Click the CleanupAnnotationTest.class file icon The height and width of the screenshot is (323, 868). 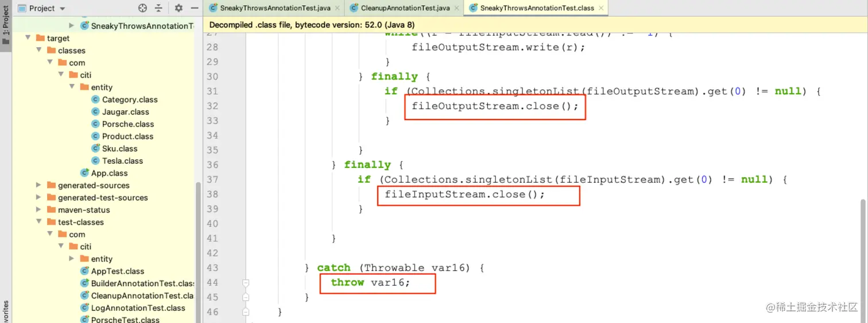(85, 295)
